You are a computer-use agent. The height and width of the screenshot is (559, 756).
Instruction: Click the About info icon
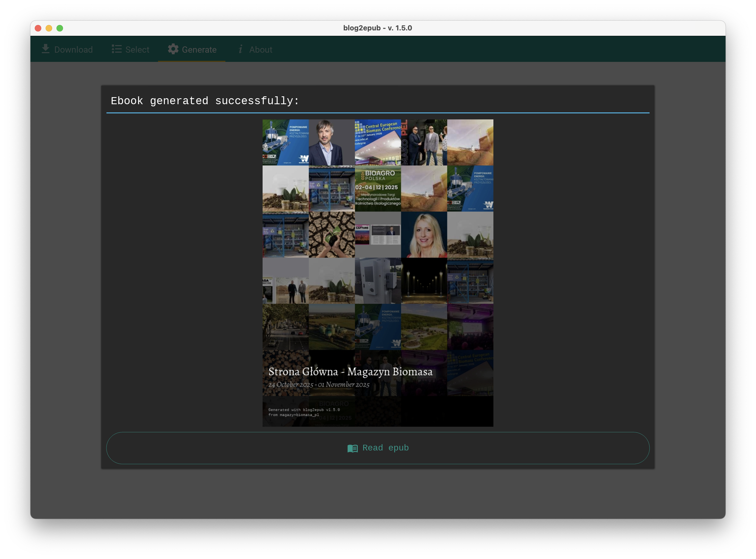tap(240, 49)
